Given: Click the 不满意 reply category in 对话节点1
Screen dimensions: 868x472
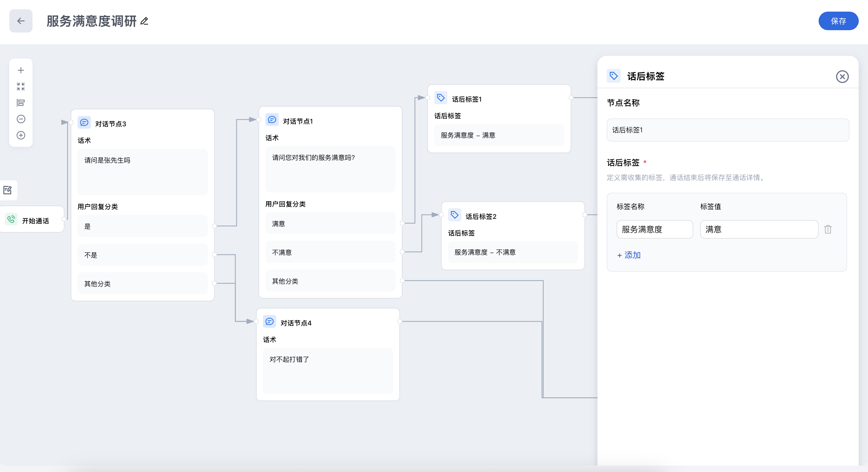Looking at the screenshot, I should [x=330, y=252].
